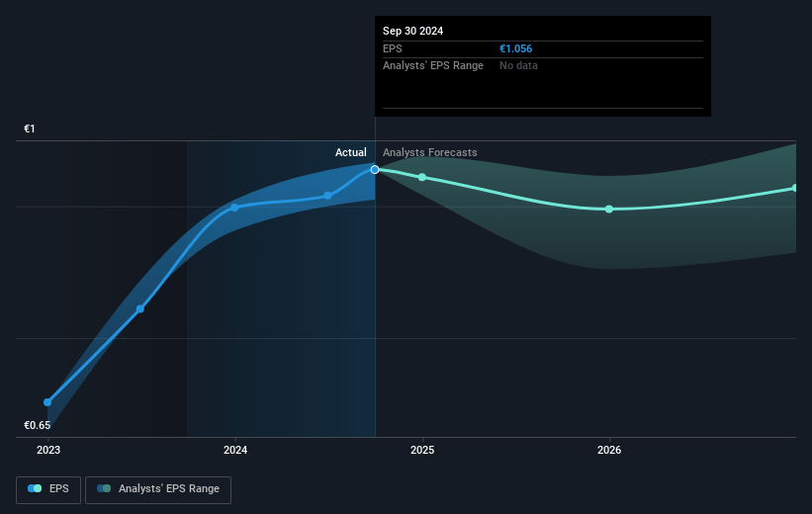The image size is (812, 514).
Task: Click the €1 y-axis label
Action: [30, 128]
